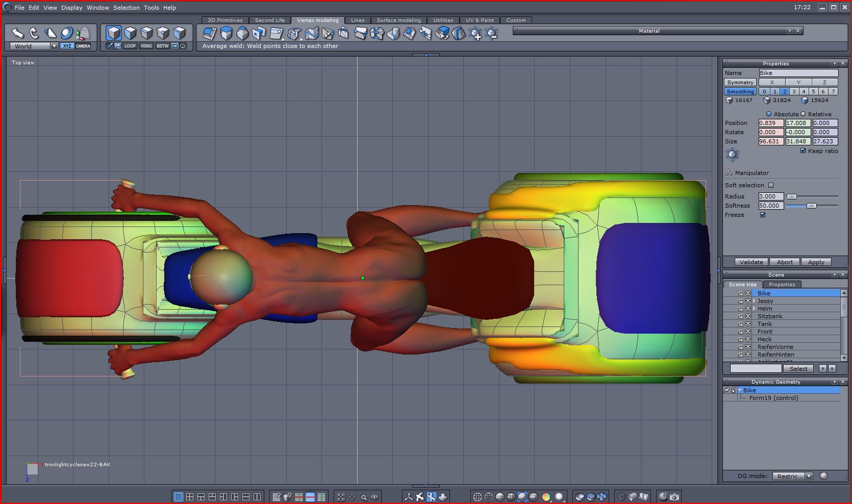Uncheck the Keep ratio checkbox

pos(803,151)
